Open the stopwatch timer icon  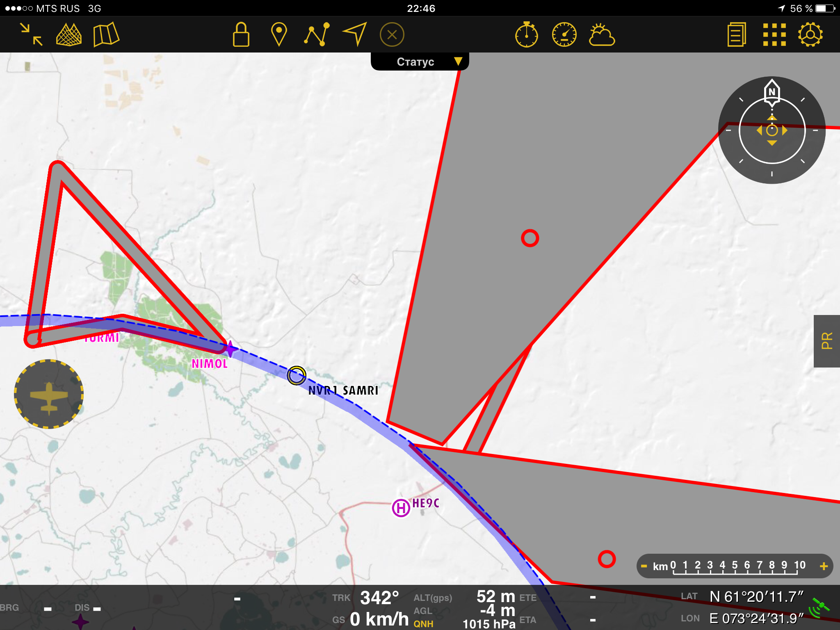[x=527, y=34]
